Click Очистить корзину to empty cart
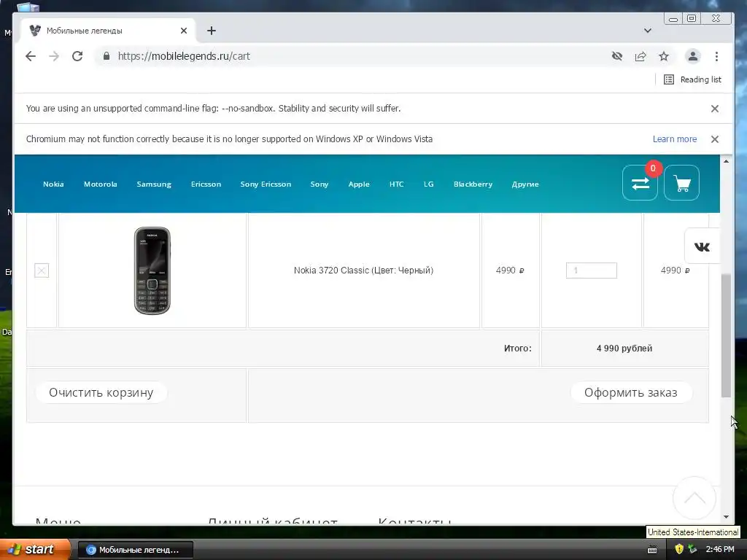This screenshot has height=560, width=747. point(101,393)
